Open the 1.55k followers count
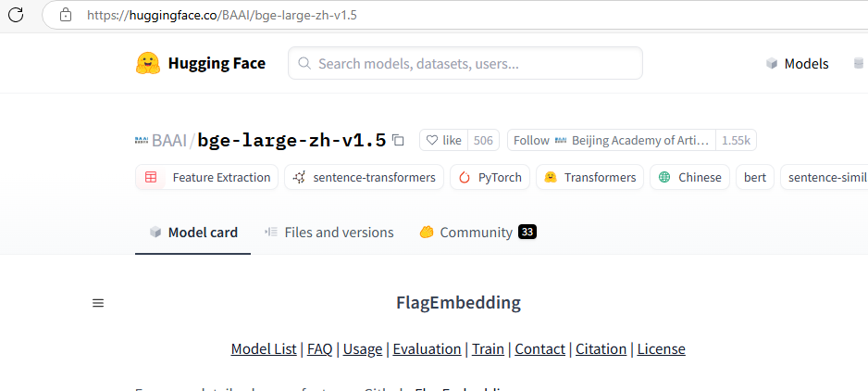The image size is (868, 391). tap(736, 140)
